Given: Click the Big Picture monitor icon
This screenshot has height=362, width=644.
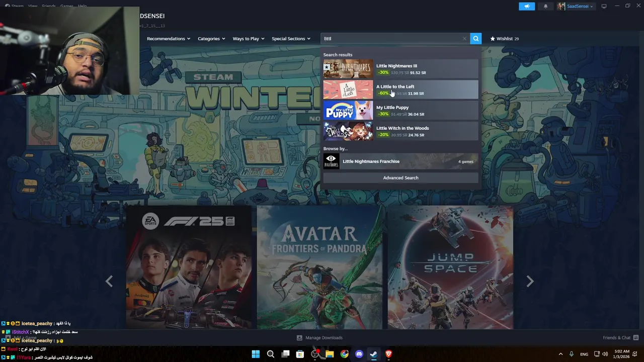Looking at the screenshot, I should (604, 6).
